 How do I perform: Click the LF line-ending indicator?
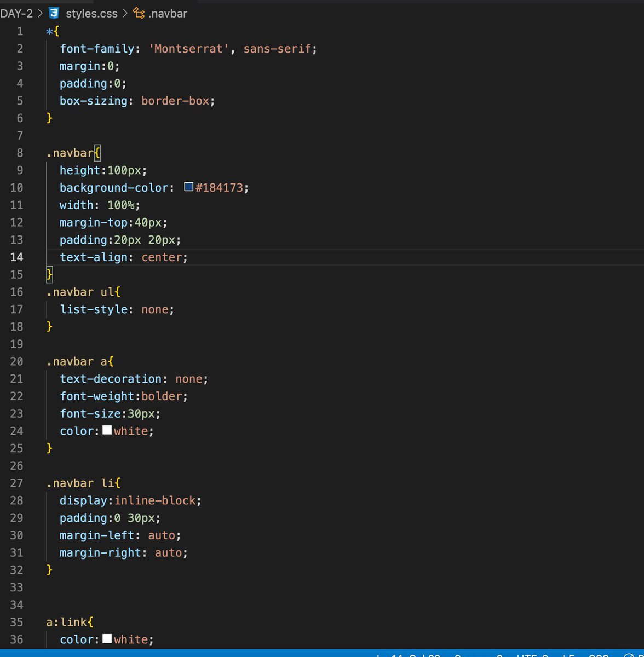tap(565, 655)
